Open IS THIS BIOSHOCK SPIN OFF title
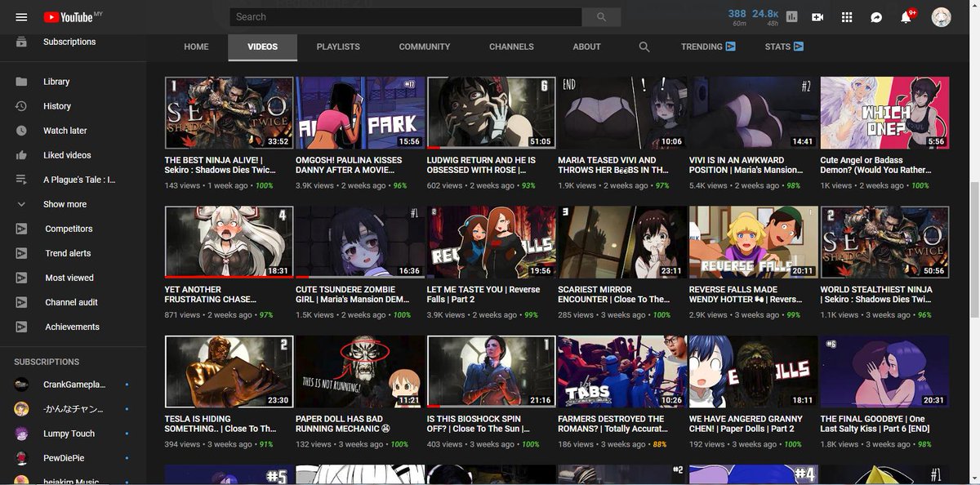The width and height of the screenshot is (980, 485). click(479, 424)
